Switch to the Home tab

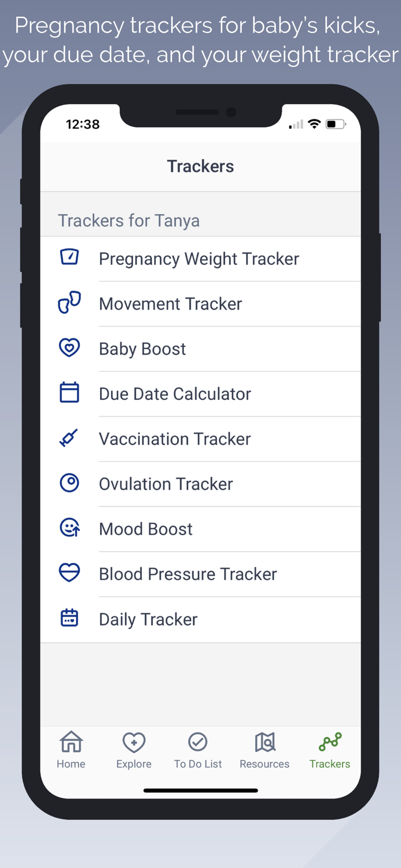pyautogui.click(x=71, y=750)
